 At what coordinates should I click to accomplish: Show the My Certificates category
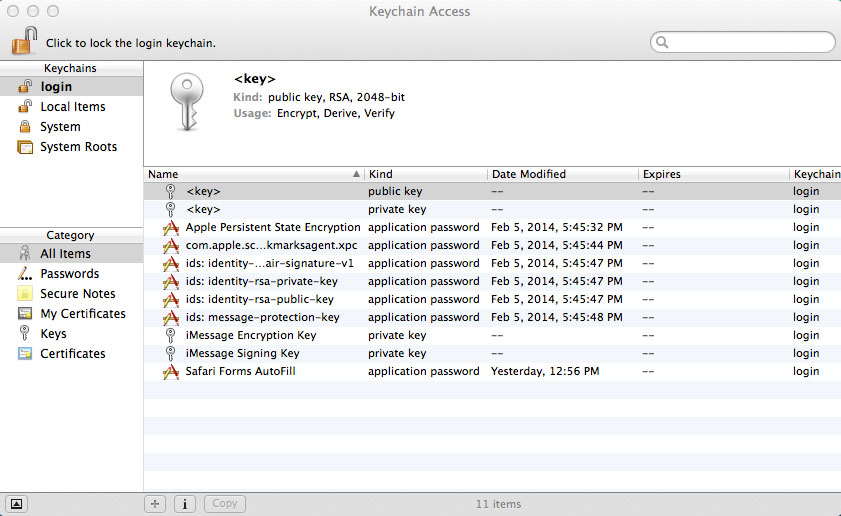coord(71,313)
